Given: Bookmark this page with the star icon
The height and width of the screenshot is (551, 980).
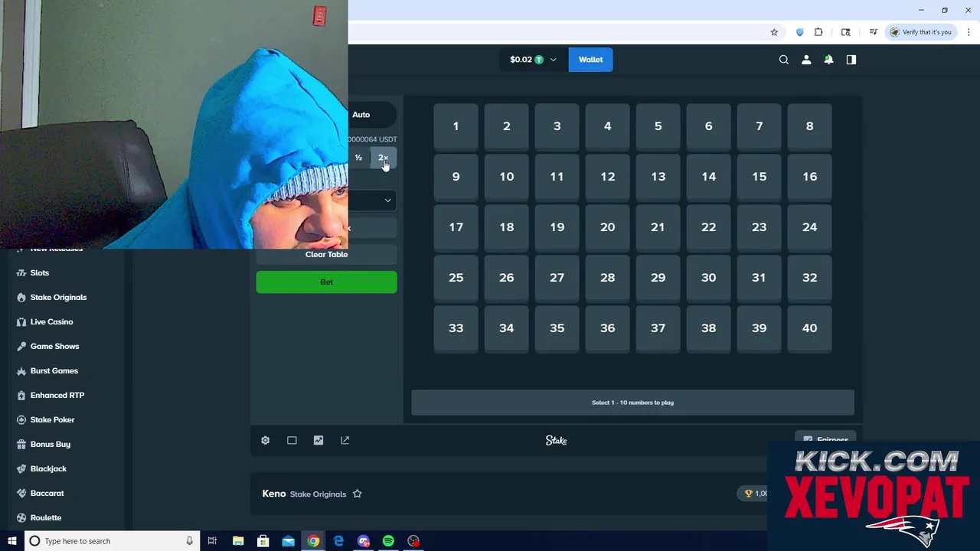Looking at the screenshot, I should point(774,32).
